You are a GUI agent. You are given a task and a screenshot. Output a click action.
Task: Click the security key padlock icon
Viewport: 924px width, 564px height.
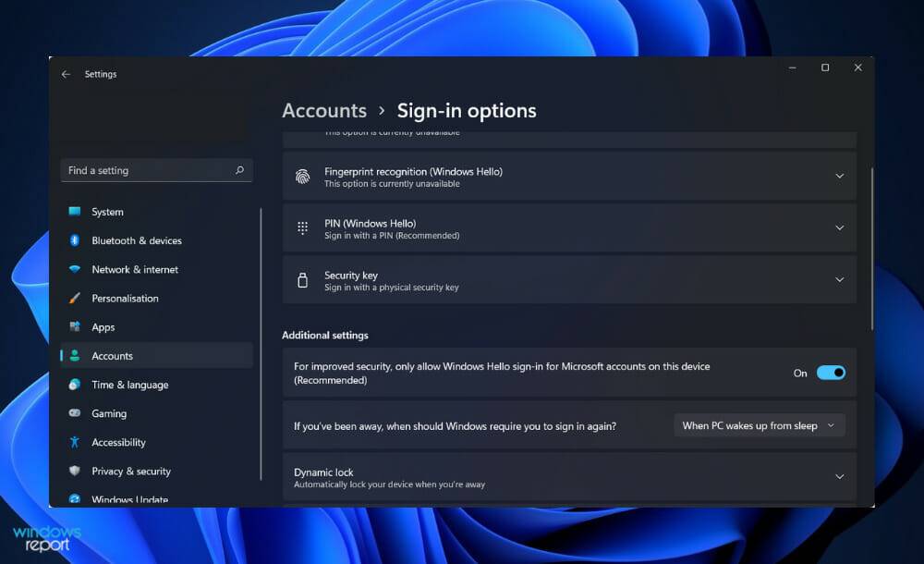point(302,279)
